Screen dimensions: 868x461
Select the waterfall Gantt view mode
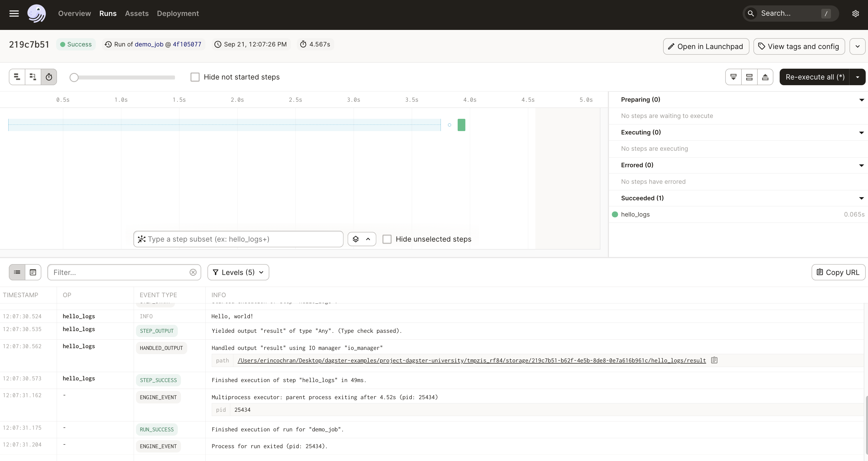(x=33, y=77)
